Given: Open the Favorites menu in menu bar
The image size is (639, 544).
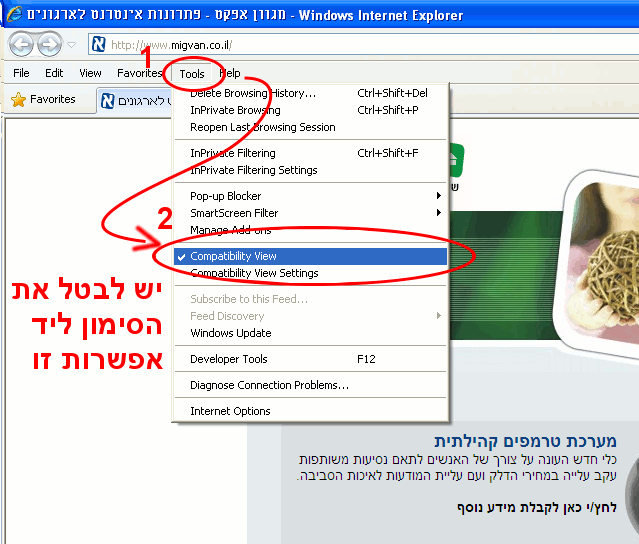Looking at the screenshot, I should 139,73.
